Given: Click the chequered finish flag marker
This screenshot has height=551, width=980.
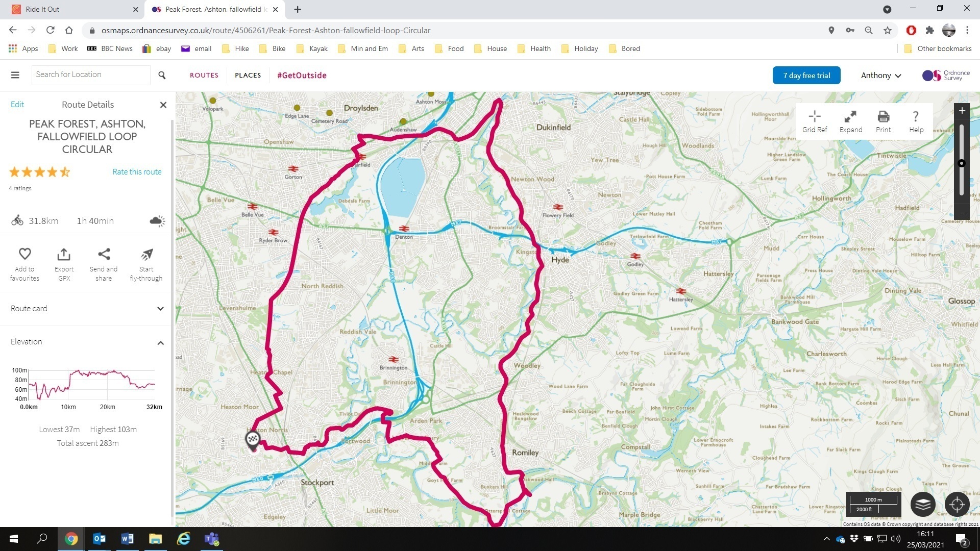Looking at the screenshot, I should click(253, 440).
